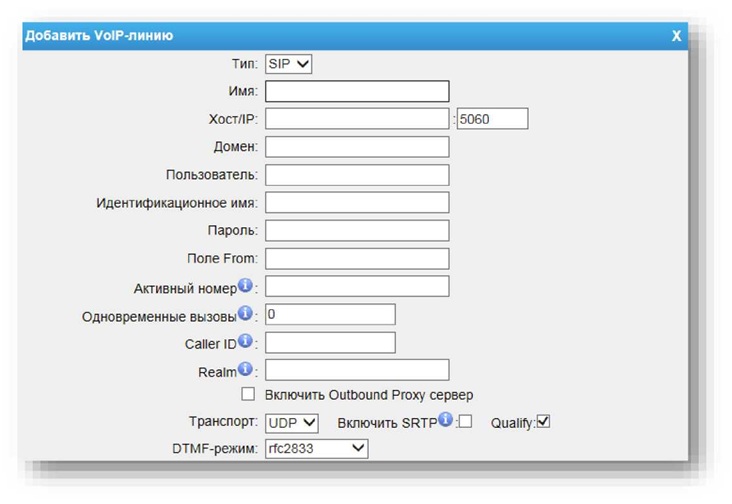Click the Поле From input field
This screenshot has height=504, width=732.
[357, 259]
